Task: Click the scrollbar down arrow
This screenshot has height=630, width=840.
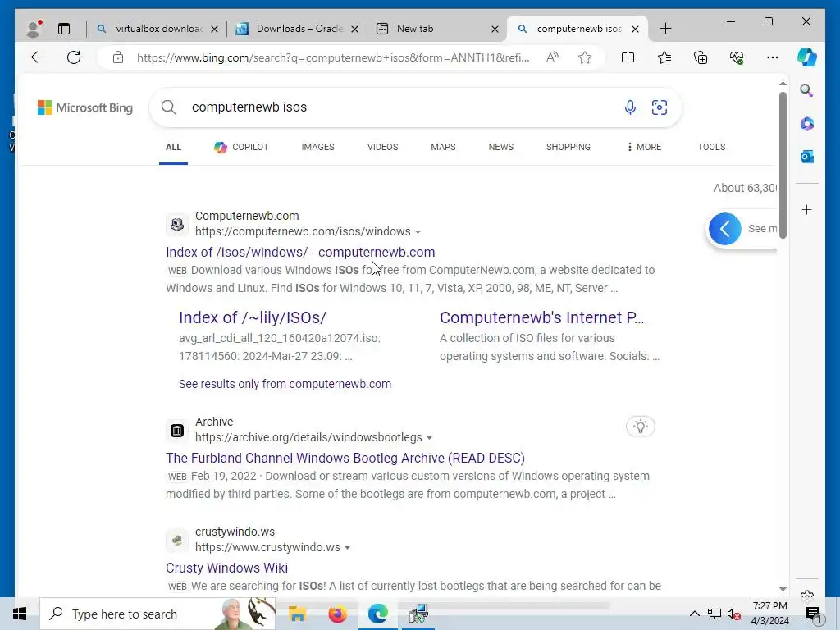Action: click(783, 589)
